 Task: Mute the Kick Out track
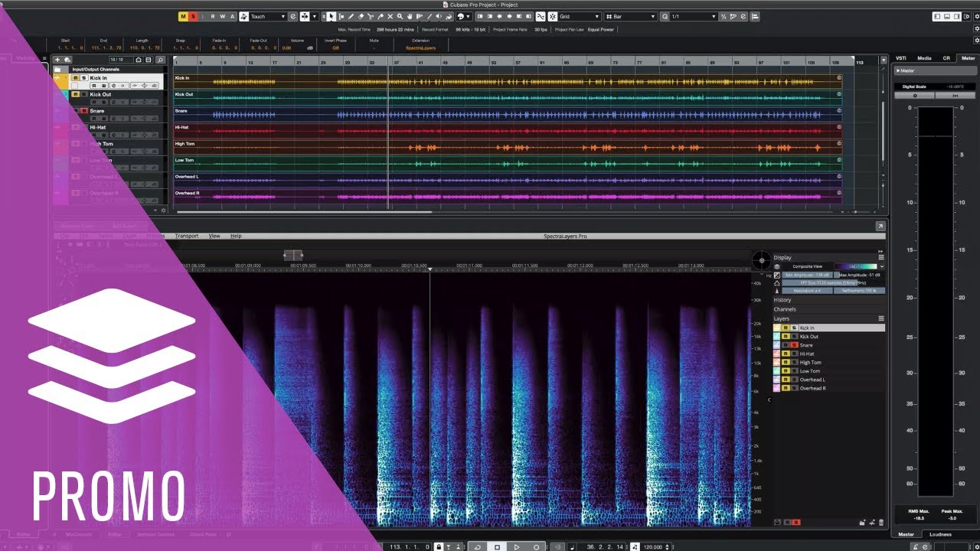click(75, 94)
